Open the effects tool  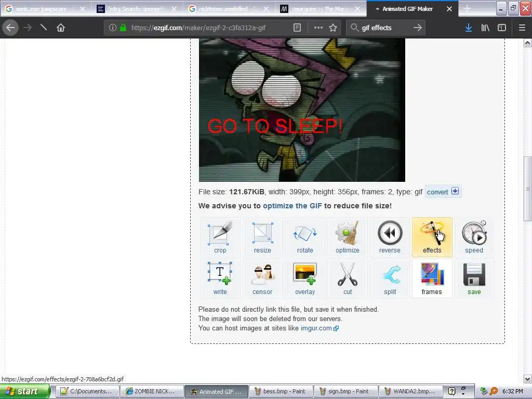point(432,237)
